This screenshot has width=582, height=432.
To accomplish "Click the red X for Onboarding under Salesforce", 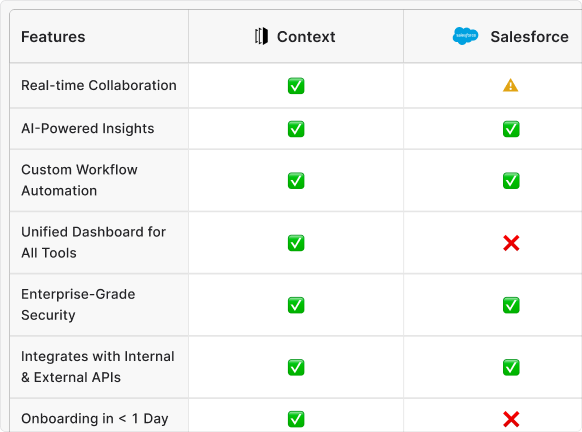I will click(x=511, y=419).
